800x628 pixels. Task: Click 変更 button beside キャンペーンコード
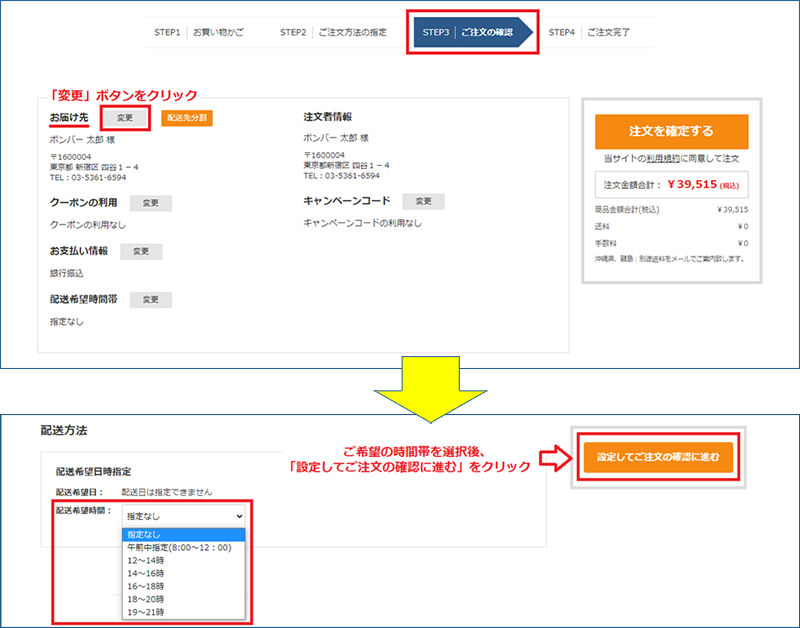click(424, 202)
